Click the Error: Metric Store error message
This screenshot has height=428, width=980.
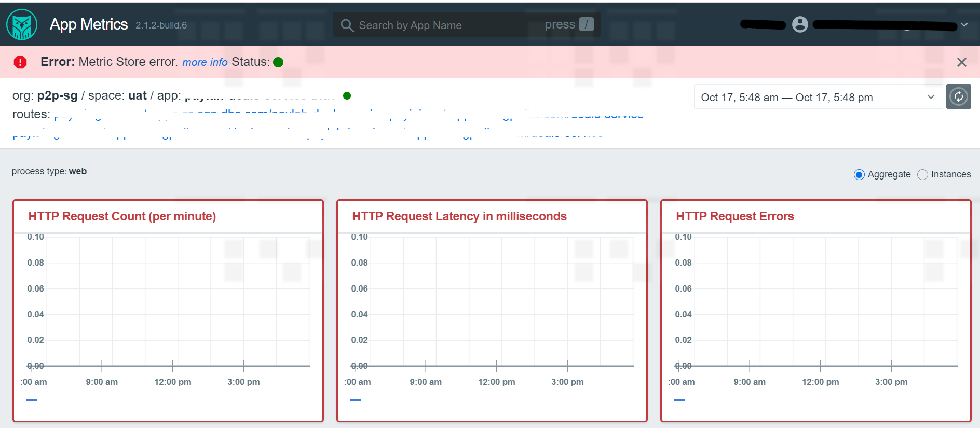tap(109, 62)
